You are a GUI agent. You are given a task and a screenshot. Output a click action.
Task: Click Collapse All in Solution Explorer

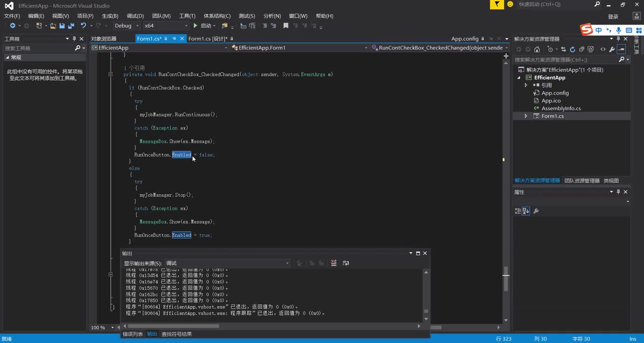(582, 49)
